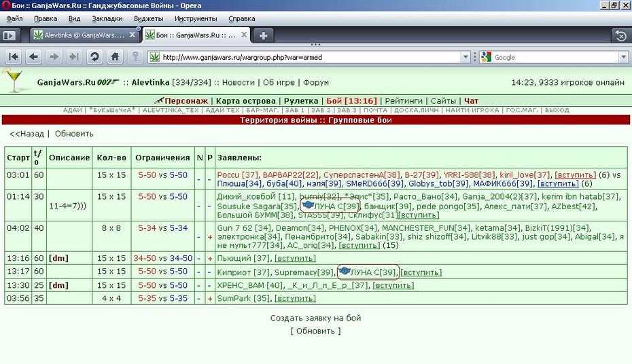This screenshot has height=364, width=632.
Task: Click the rewind to first page icon
Action: (14, 57)
